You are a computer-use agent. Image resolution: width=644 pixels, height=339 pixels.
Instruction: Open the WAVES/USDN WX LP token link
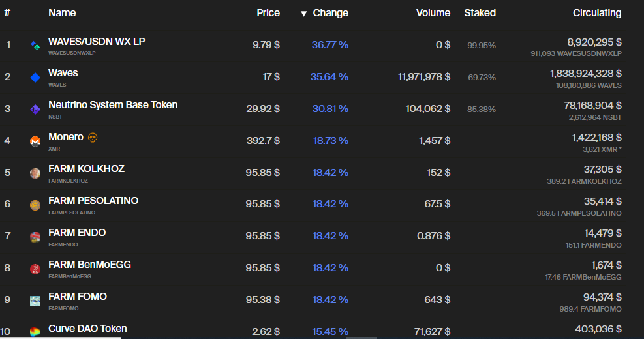97,42
